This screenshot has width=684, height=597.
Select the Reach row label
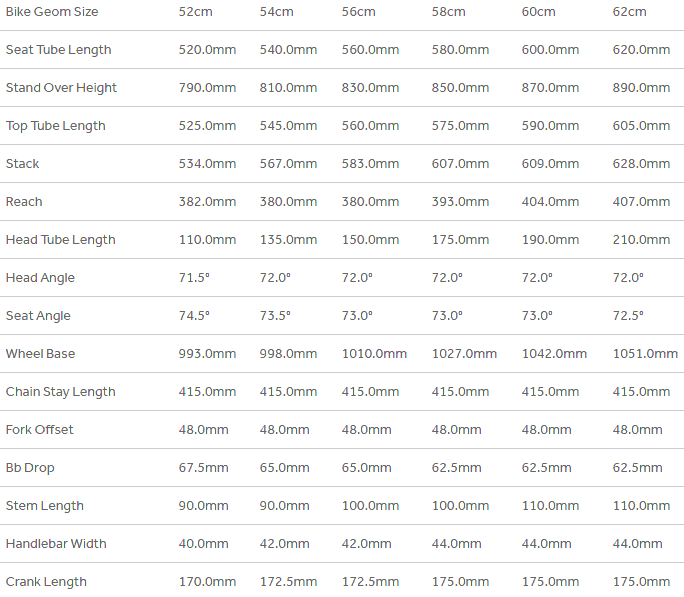(x=24, y=202)
